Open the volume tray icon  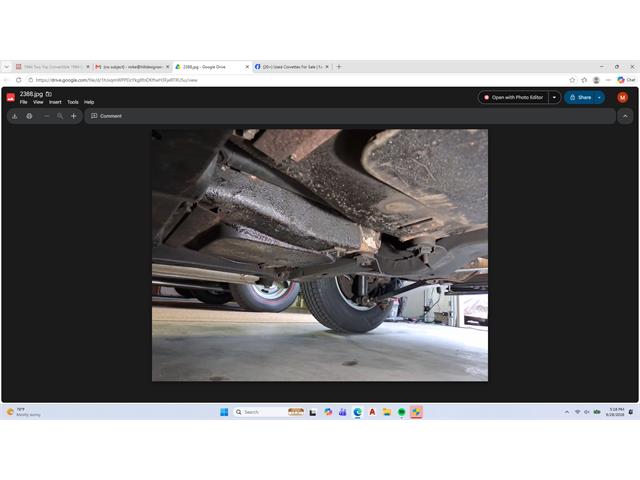tap(587, 412)
